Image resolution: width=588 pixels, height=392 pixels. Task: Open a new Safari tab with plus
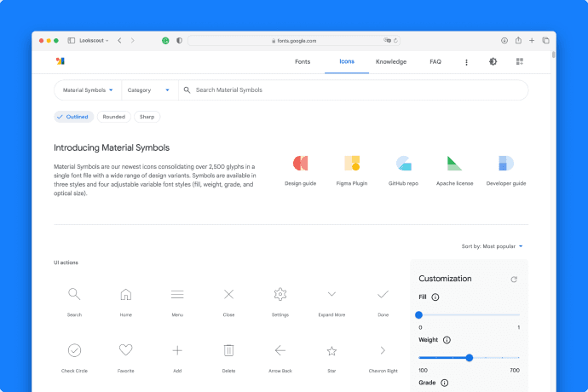[532, 41]
